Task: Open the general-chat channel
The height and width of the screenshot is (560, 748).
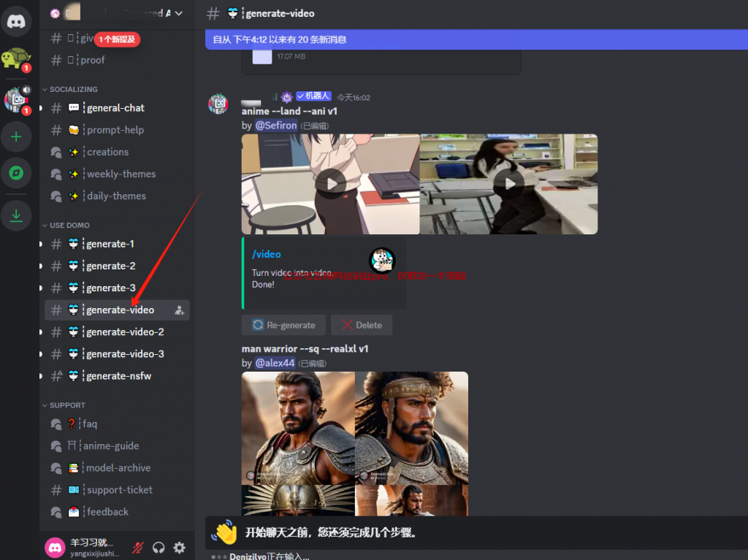Action: click(x=115, y=108)
